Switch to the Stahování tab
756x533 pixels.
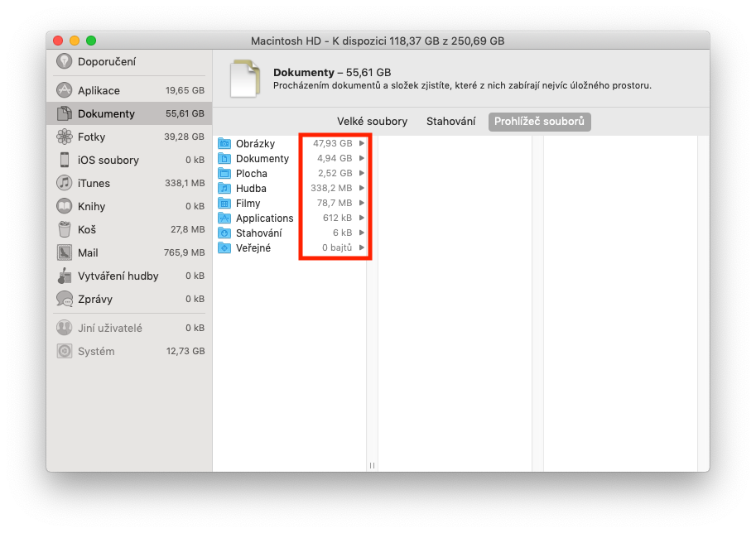tap(450, 122)
